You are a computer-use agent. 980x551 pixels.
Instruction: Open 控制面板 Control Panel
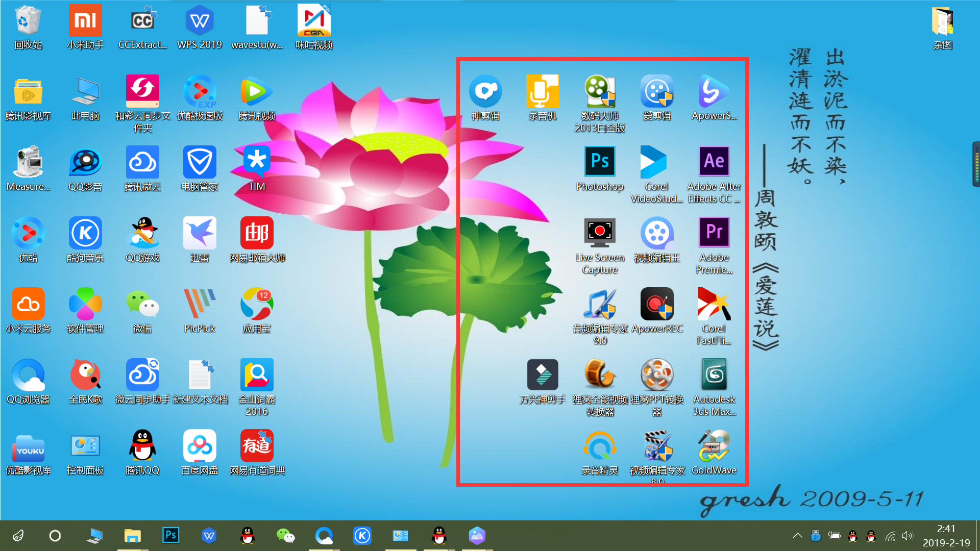[x=84, y=448]
